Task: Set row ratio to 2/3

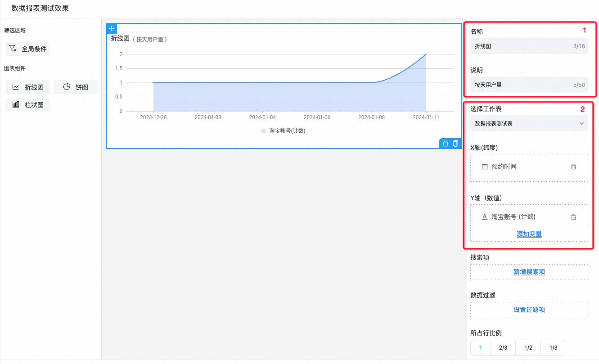Action: click(x=503, y=348)
